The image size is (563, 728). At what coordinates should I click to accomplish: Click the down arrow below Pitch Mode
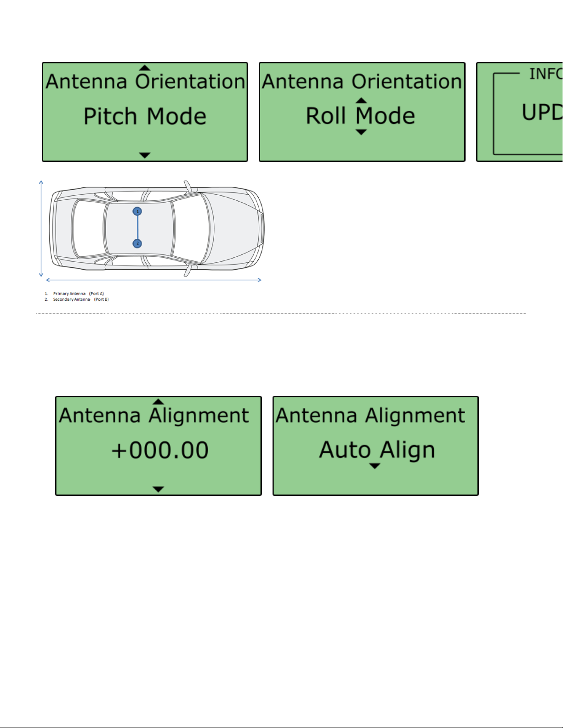point(145,156)
